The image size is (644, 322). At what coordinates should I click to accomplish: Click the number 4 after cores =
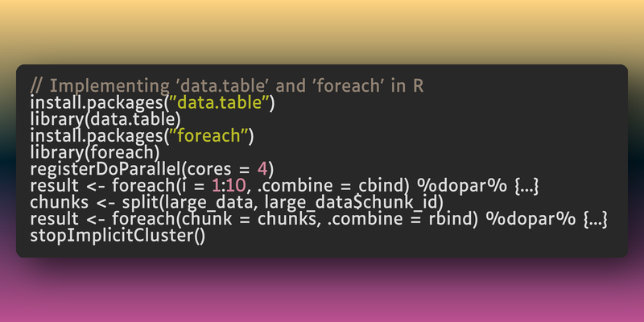point(262,169)
